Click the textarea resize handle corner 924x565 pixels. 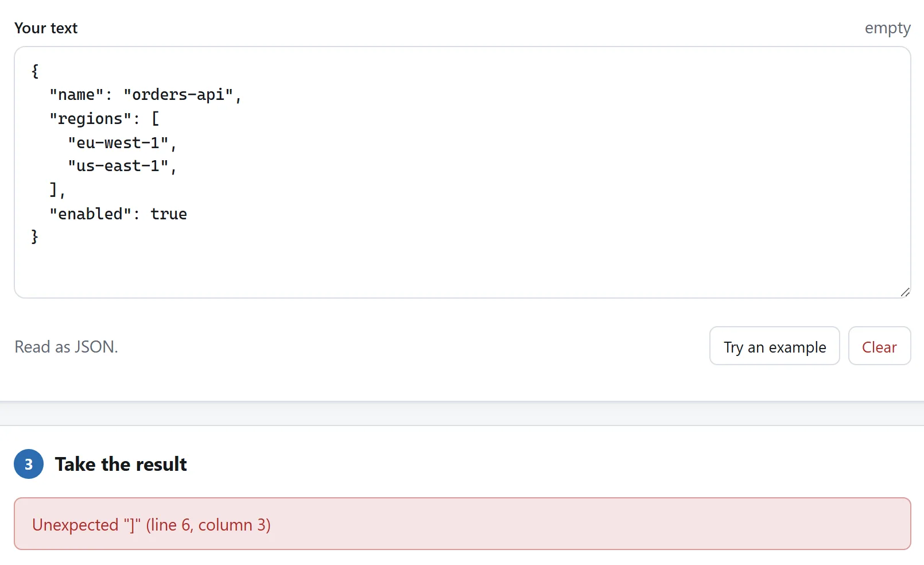[905, 292]
